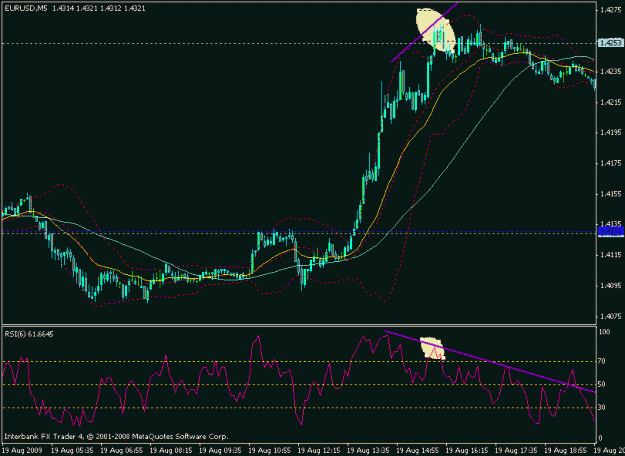
Task: Click the 1.4235 price axis label
Action: click(611, 72)
